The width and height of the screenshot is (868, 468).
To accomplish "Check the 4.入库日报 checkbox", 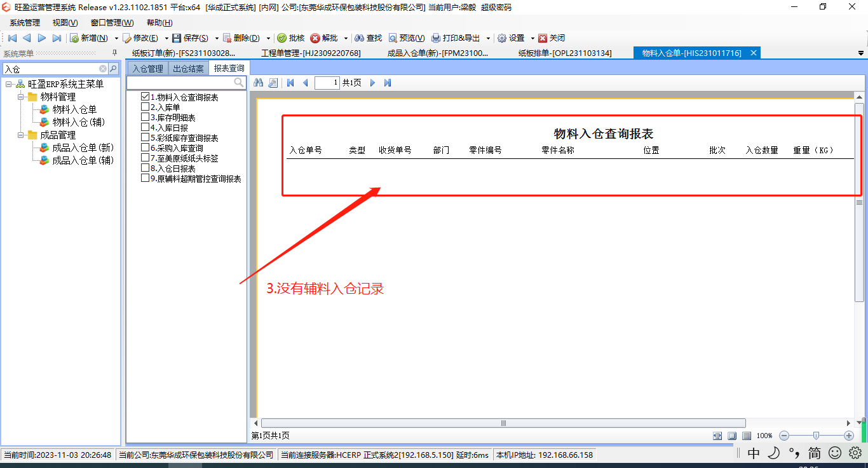I will [x=145, y=128].
